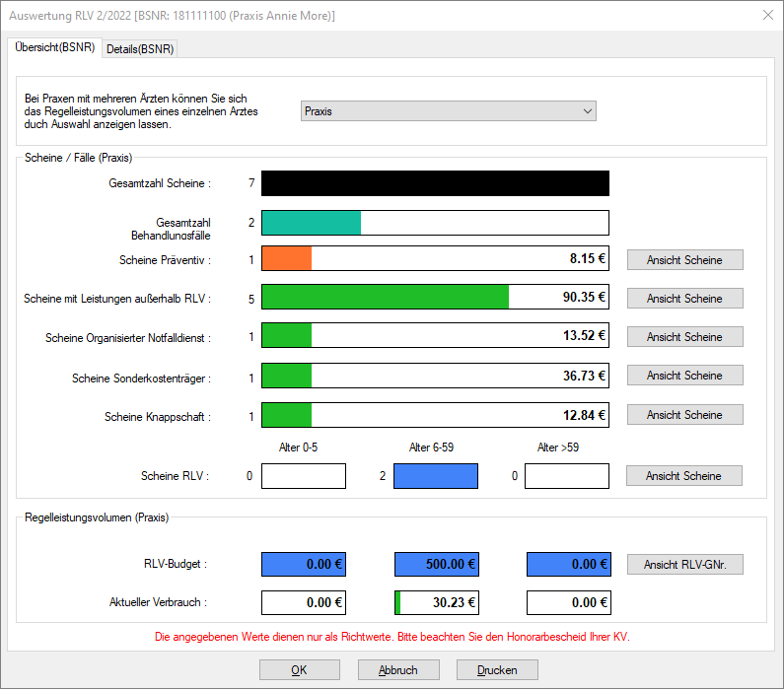Open Ansicht Scheine for Leistungen außerhalb RLV
The image size is (784, 689).
click(x=684, y=299)
